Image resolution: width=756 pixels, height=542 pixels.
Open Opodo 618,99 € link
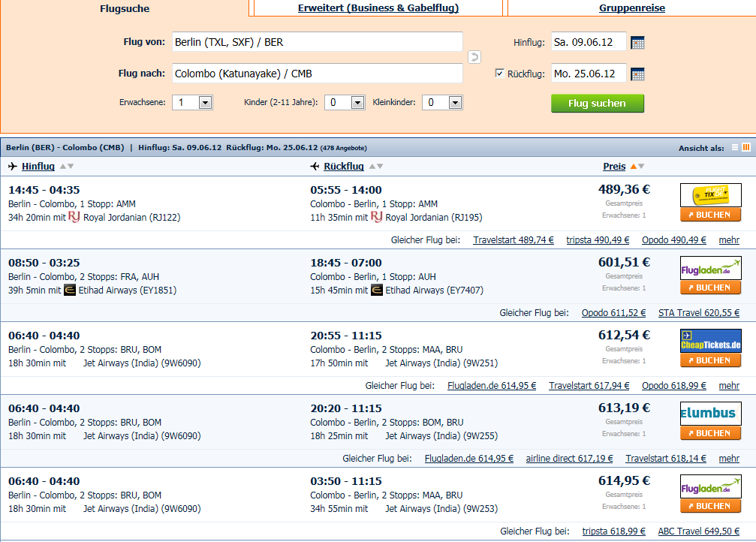[674, 385]
